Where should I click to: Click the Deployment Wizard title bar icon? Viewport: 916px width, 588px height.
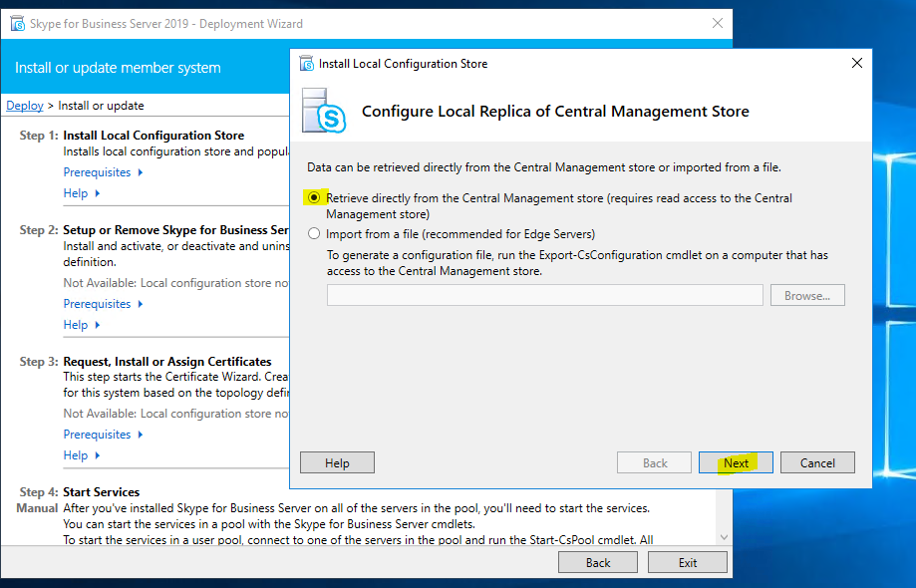(17, 24)
